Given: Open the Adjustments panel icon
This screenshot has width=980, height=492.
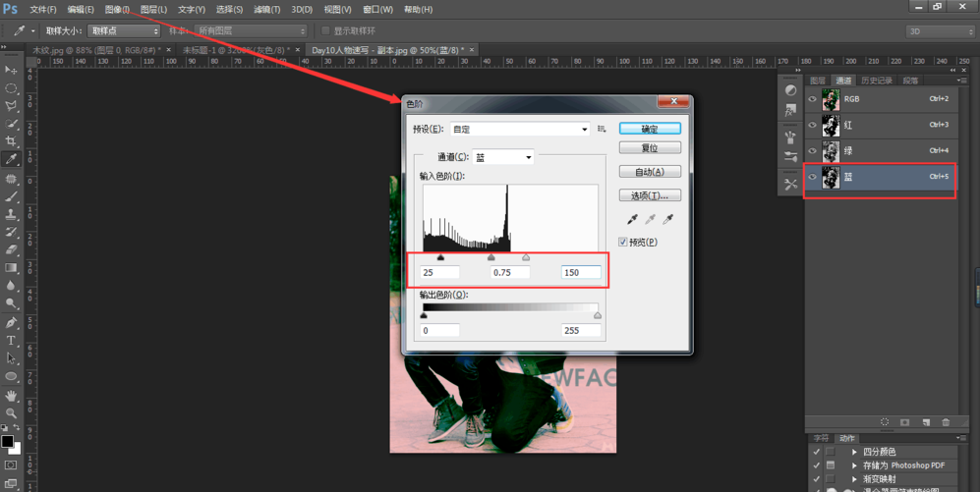Looking at the screenshot, I should pos(790,90).
